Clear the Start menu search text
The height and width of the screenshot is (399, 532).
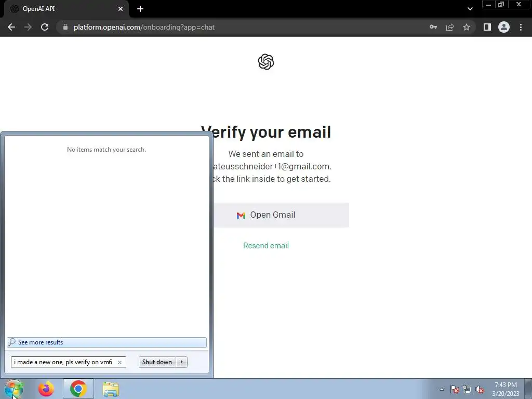click(x=119, y=362)
